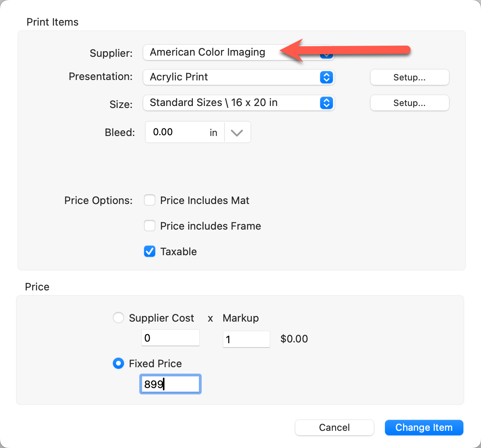The height and width of the screenshot is (448, 481).
Task: Cancel the print item dialog
Action: [x=334, y=428]
